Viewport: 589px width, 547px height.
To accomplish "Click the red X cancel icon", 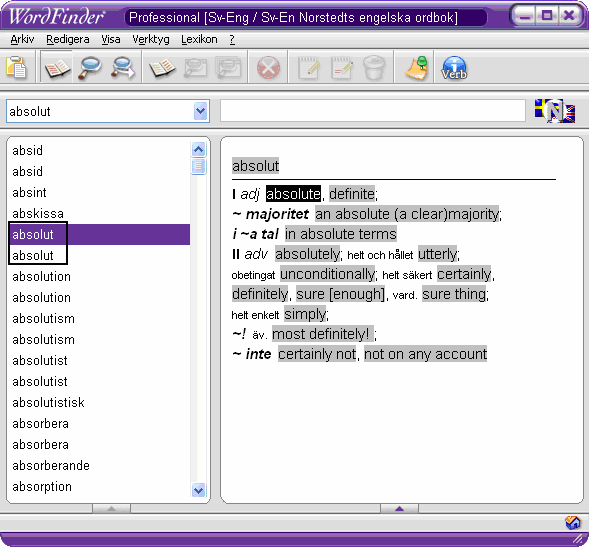I will [268, 68].
